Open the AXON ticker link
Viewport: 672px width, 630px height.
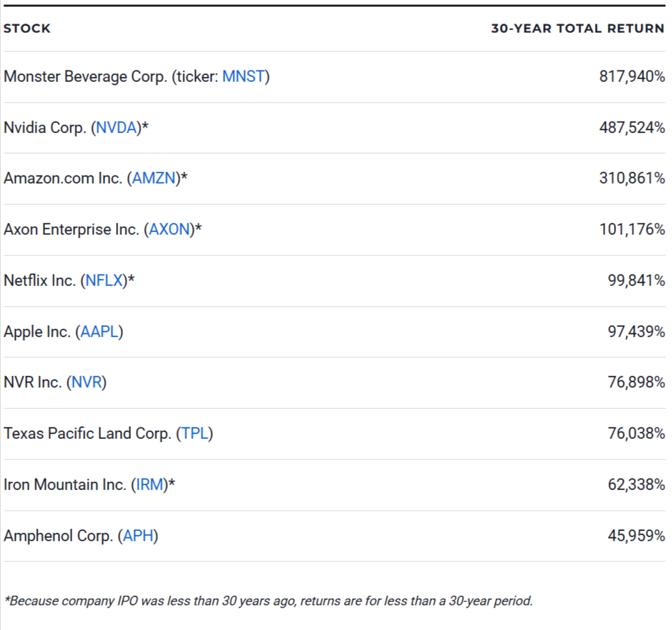coord(170,230)
